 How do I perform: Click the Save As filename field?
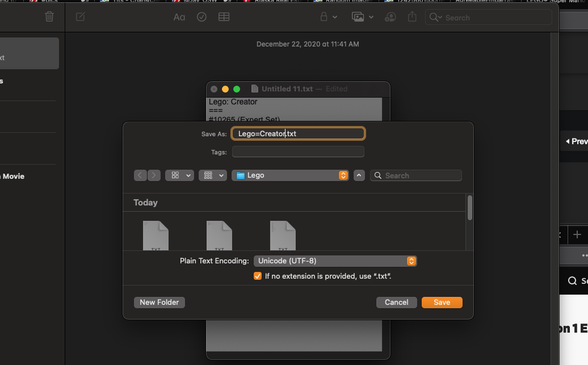pyautogui.click(x=298, y=133)
